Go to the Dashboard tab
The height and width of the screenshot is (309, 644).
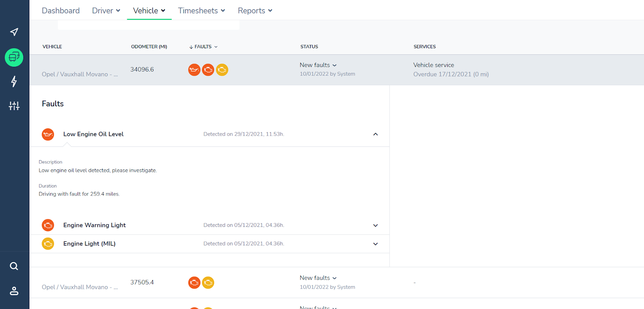61,10
